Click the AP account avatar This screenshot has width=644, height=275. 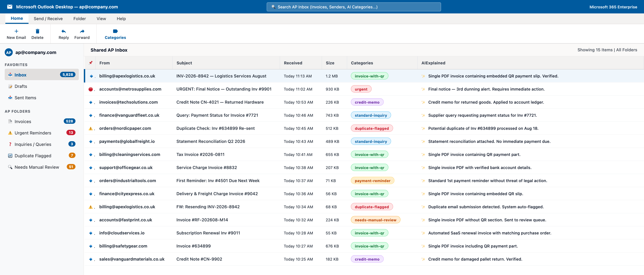9,52
